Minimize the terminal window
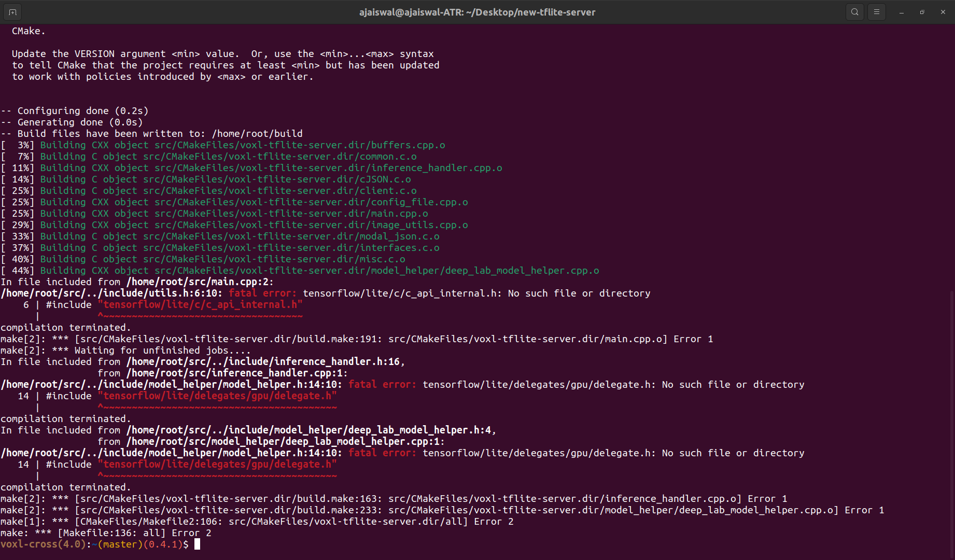Image resolution: width=955 pixels, height=560 pixels. (902, 12)
